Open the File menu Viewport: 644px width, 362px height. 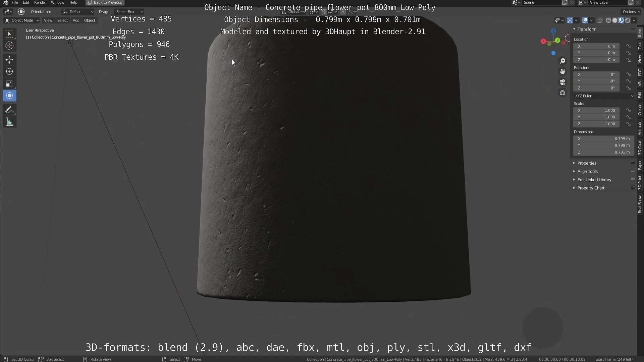pyautogui.click(x=15, y=2)
